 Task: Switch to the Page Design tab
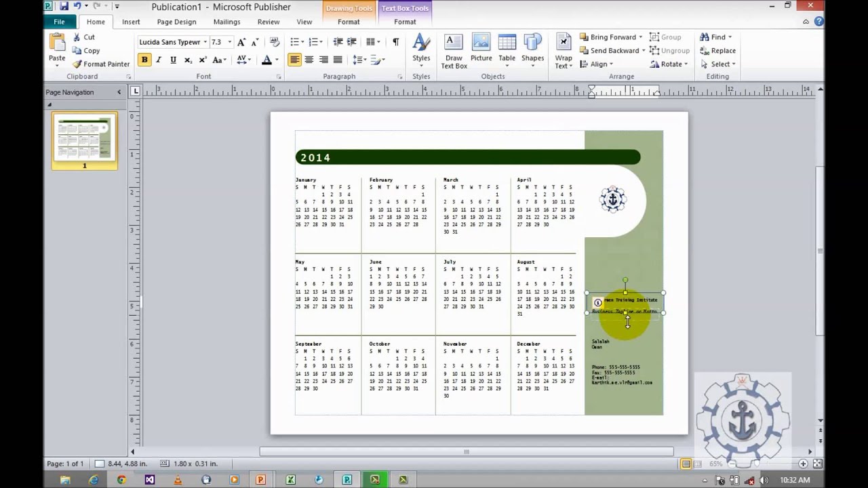coord(176,22)
